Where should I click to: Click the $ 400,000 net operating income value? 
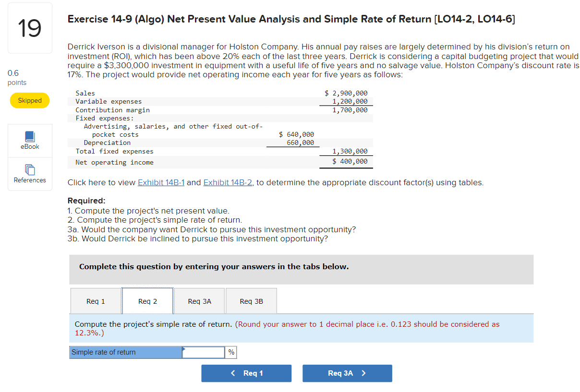coord(350,162)
